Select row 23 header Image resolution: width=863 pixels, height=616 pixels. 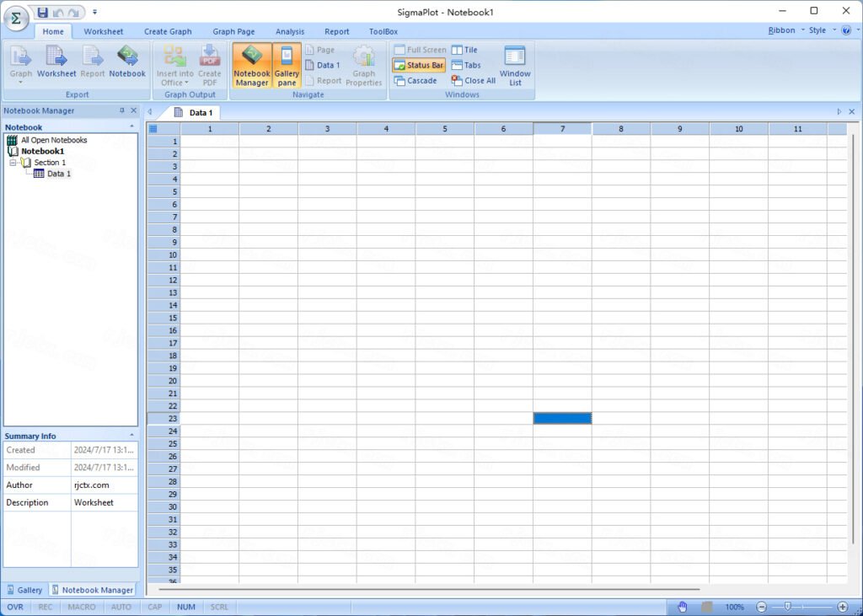[164, 418]
